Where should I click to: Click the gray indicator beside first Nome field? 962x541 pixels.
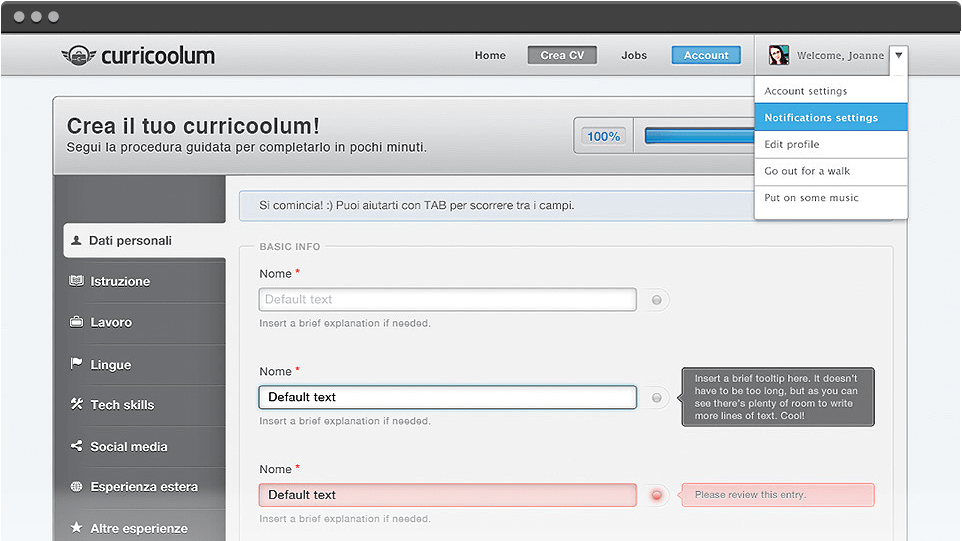(656, 300)
